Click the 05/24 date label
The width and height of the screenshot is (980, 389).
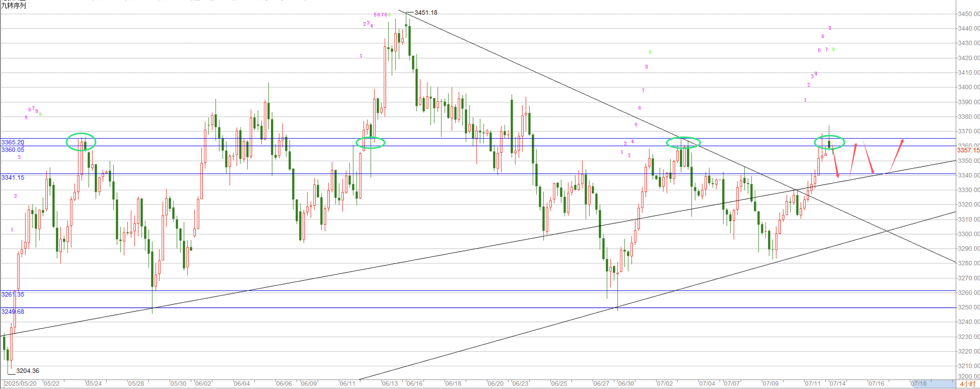coord(94,384)
